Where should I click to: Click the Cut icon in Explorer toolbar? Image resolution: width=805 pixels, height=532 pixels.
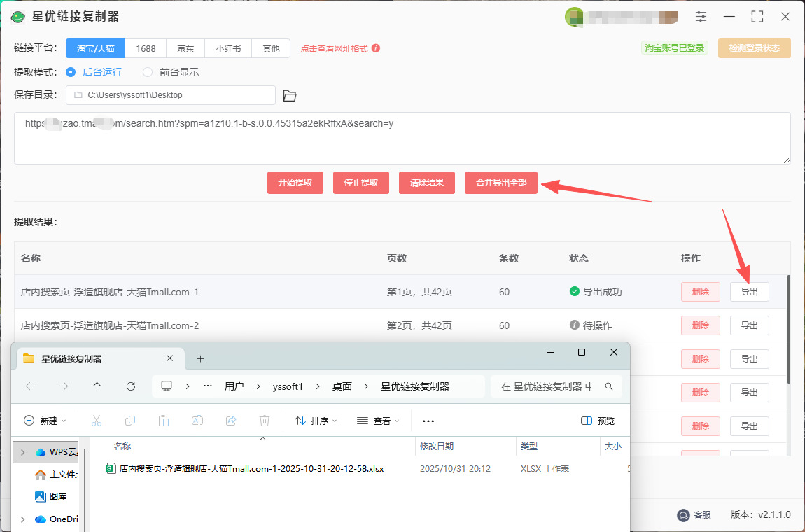[x=97, y=421]
